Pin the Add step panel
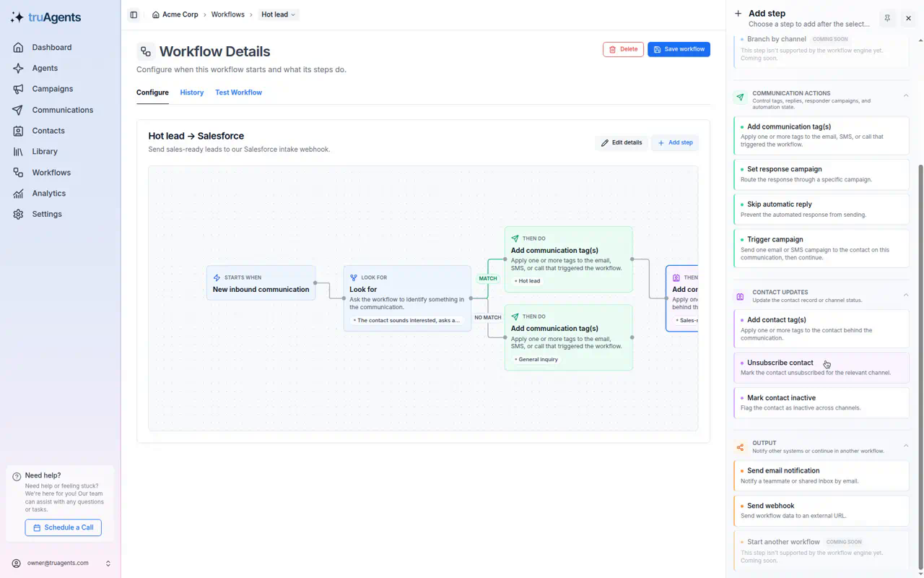This screenshot has height=578, width=924. pos(887,18)
